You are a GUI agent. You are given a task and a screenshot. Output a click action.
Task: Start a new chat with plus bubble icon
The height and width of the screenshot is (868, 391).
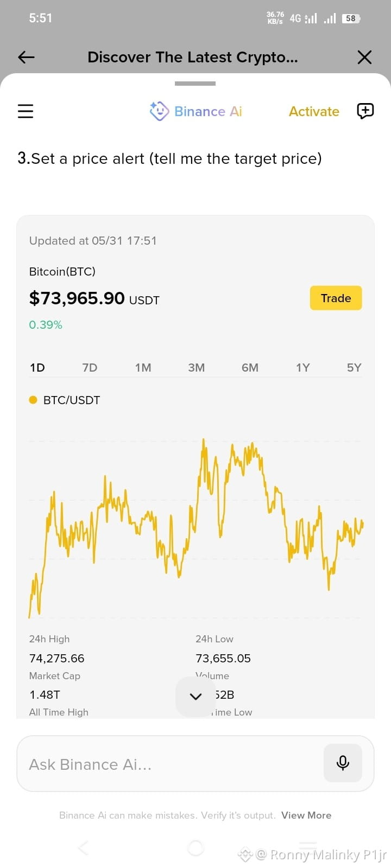click(x=365, y=111)
